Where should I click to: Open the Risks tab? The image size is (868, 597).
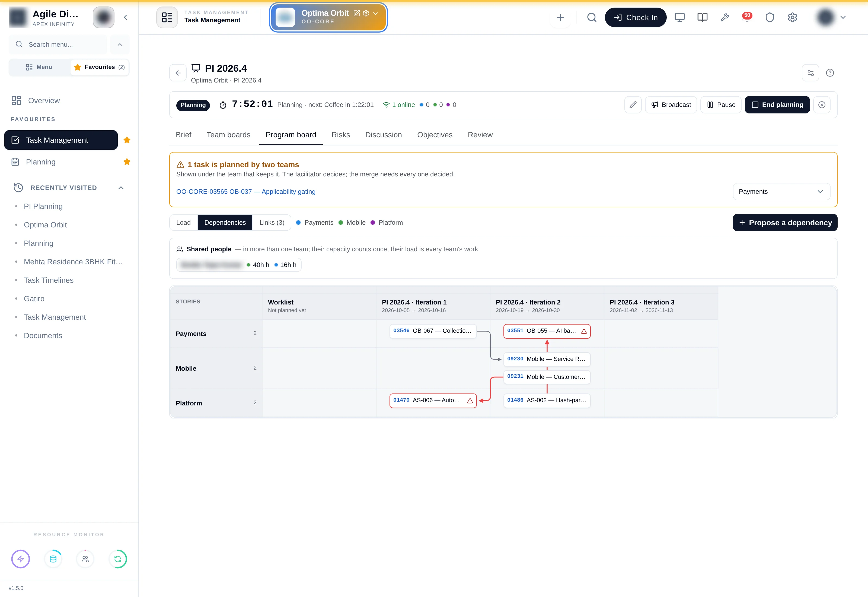[340, 135]
